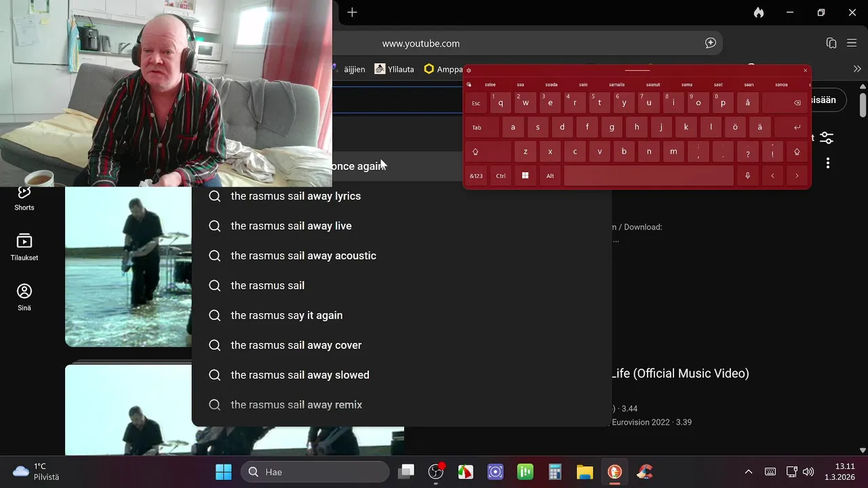Viewport: 868px width, 488px height.
Task: Open OBS Studio from the taskbar
Action: point(436,472)
